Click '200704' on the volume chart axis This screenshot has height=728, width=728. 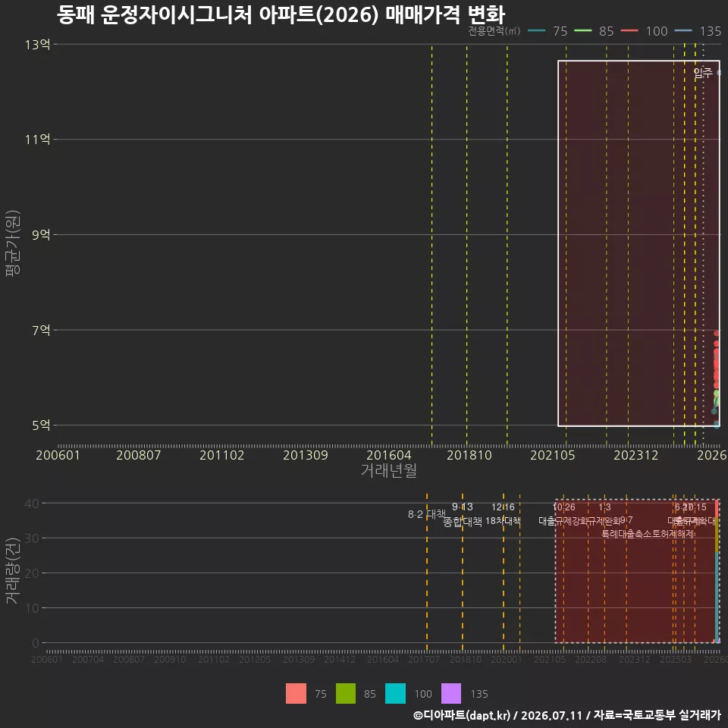click(x=88, y=659)
